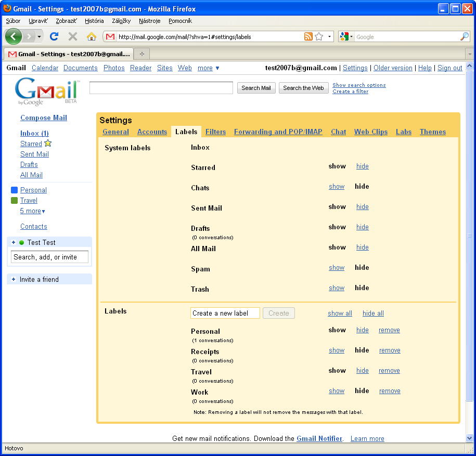
Task: Reload the page with the refresh icon
Action: tap(54, 37)
